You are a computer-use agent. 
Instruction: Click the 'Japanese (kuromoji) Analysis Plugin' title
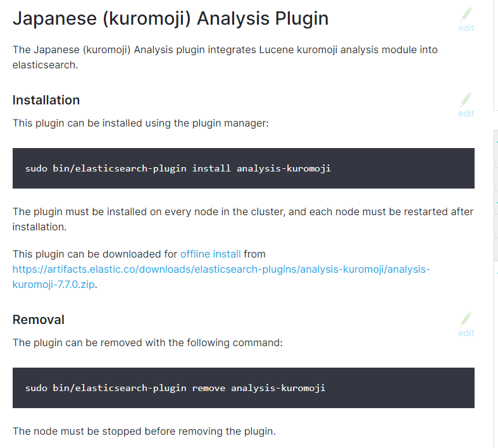[171, 18]
